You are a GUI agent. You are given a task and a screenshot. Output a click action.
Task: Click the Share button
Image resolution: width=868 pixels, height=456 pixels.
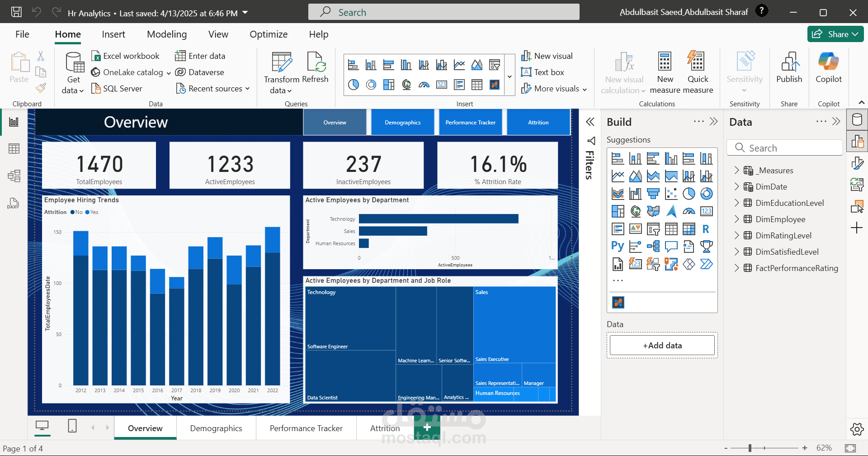(835, 34)
